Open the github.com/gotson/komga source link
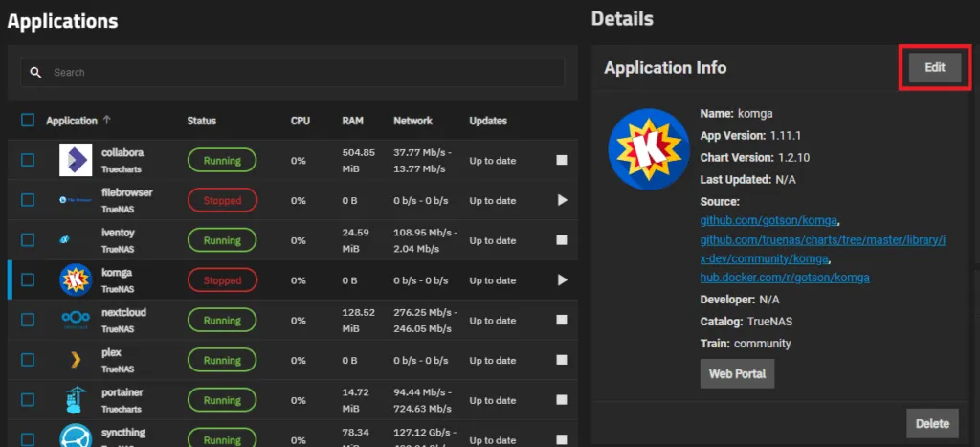The image size is (980, 447). [x=768, y=221]
